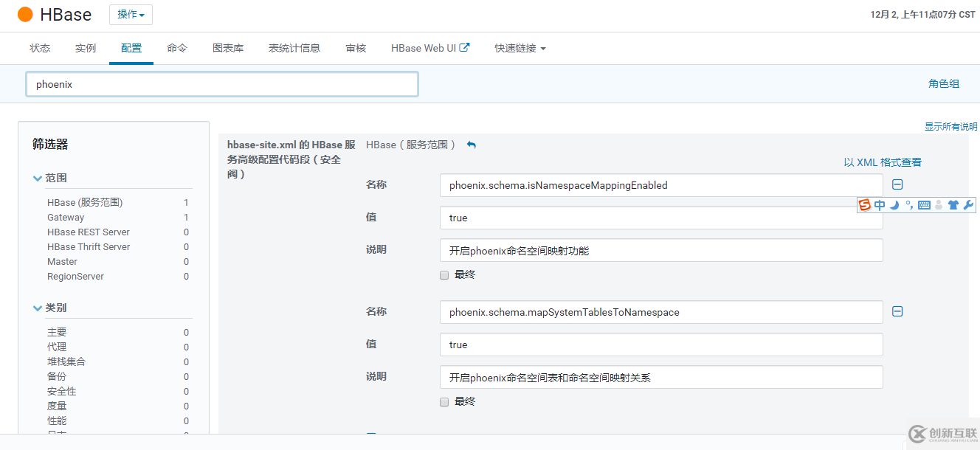980x450 pixels.
Task: Click 显示所有说明 link
Action: tap(950, 127)
